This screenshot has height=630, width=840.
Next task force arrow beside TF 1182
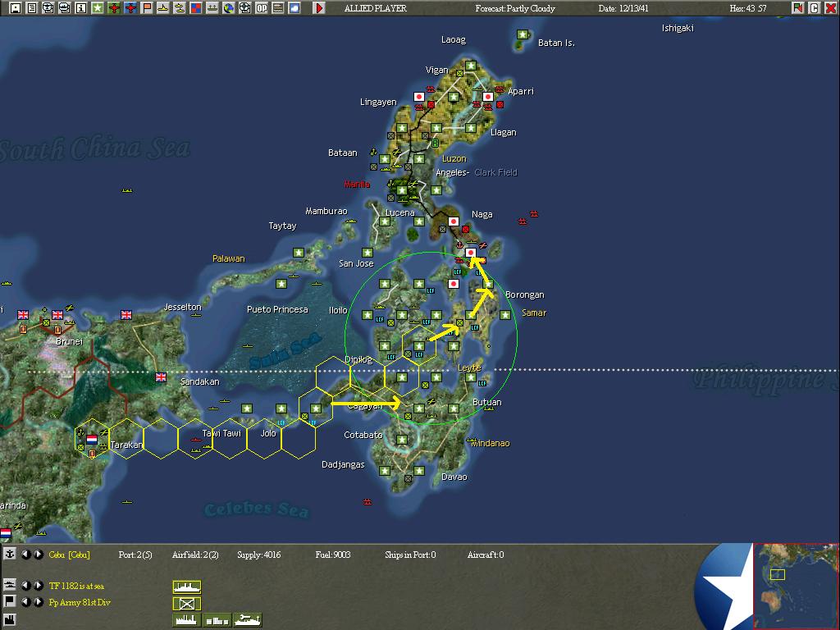pos(39,586)
